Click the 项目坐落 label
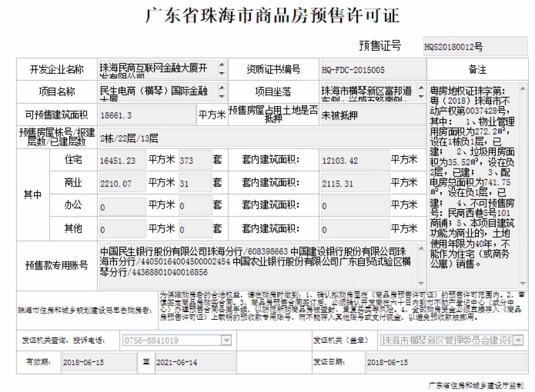This screenshot has height=392, width=535. (273, 92)
